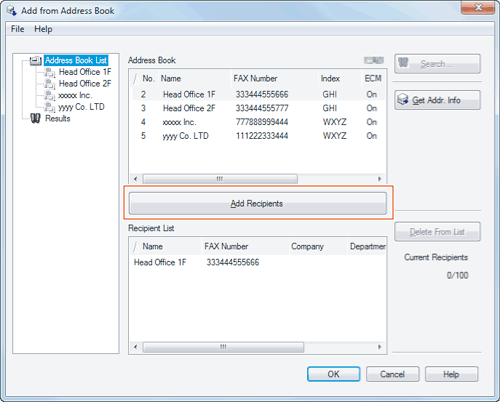Click the Address Book horizontal scrollbar thumb
This screenshot has width=500, height=402.
click(220, 179)
